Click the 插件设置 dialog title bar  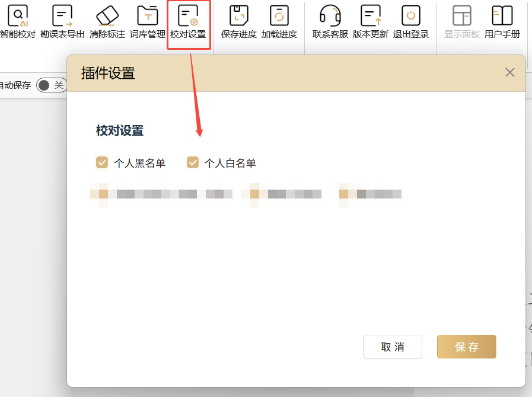click(297, 73)
